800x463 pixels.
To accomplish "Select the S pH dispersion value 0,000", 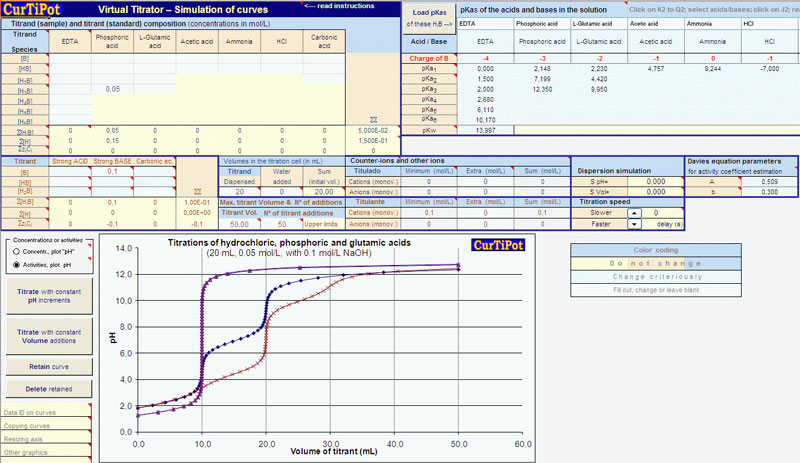I will [x=656, y=181].
